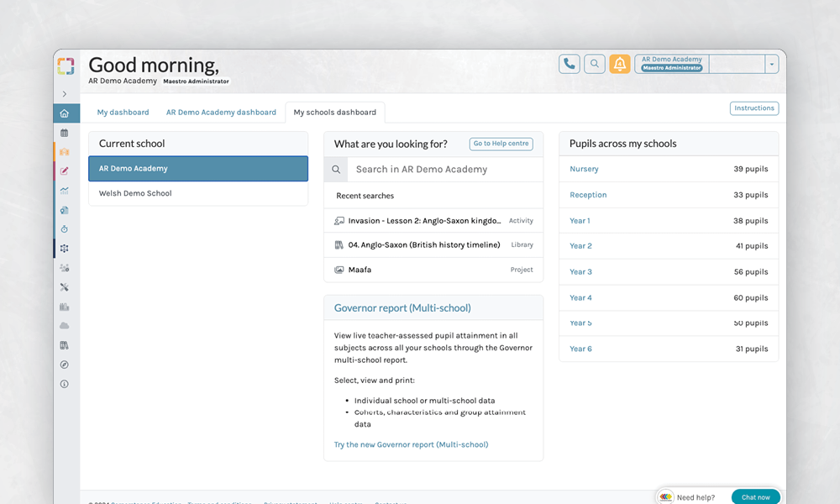Click Try the new Governor report link

(x=411, y=444)
